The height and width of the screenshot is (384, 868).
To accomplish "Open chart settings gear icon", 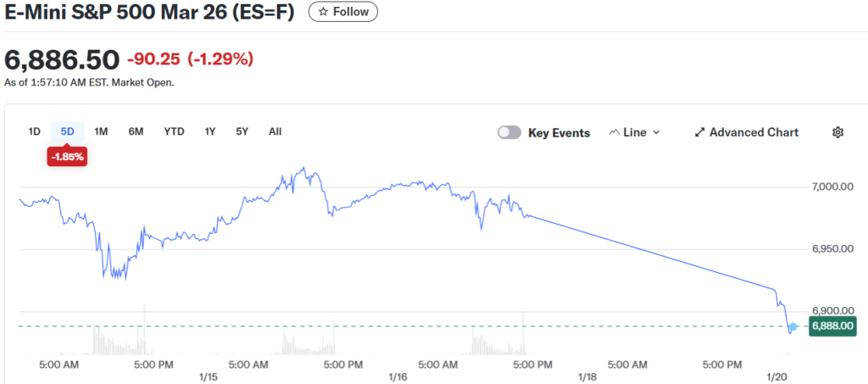I will (x=837, y=132).
